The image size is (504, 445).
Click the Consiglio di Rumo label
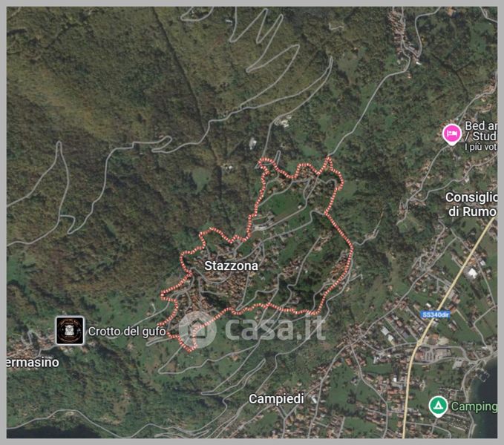point(471,204)
